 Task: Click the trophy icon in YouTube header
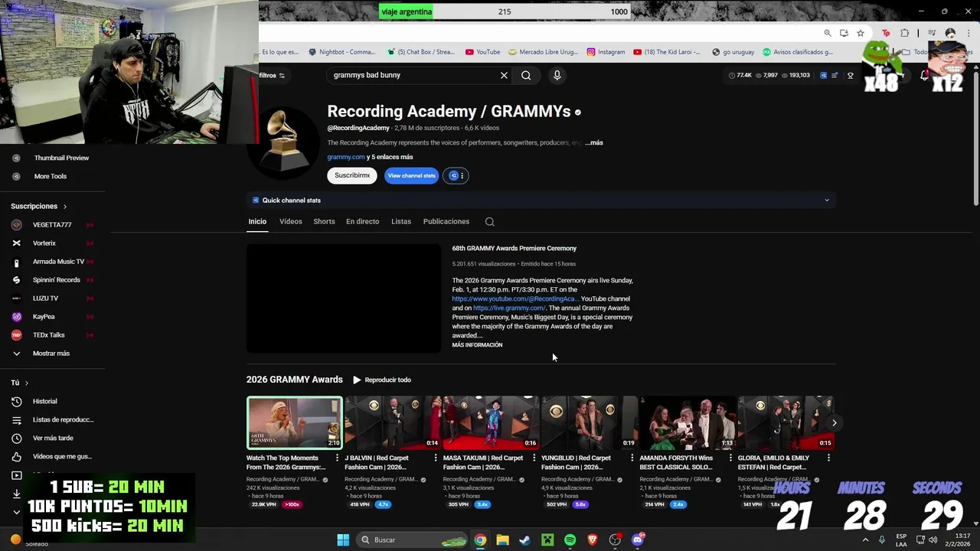[850, 75]
